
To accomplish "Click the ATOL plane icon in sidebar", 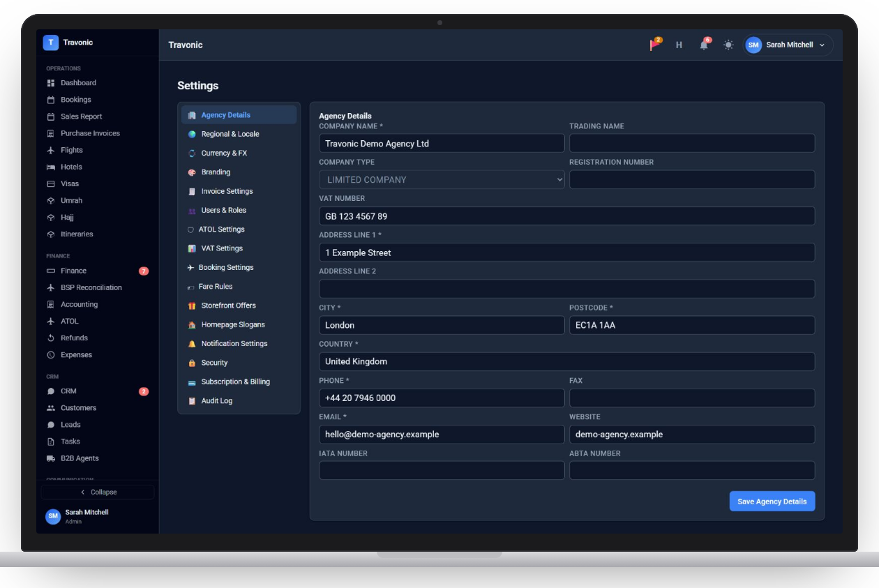I will click(51, 321).
